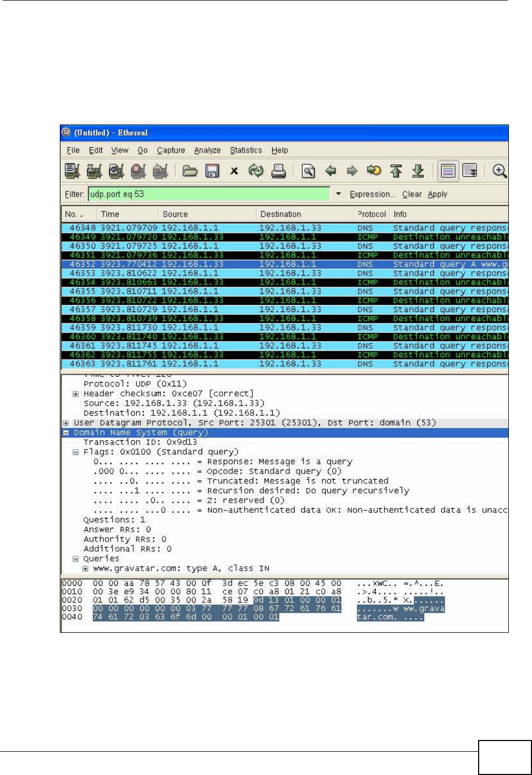Image resolution: width=532 pixels, height=775 pixels.
Task: Click the filter field containing udp.port eq 53
Action: (x=209, y=194)
